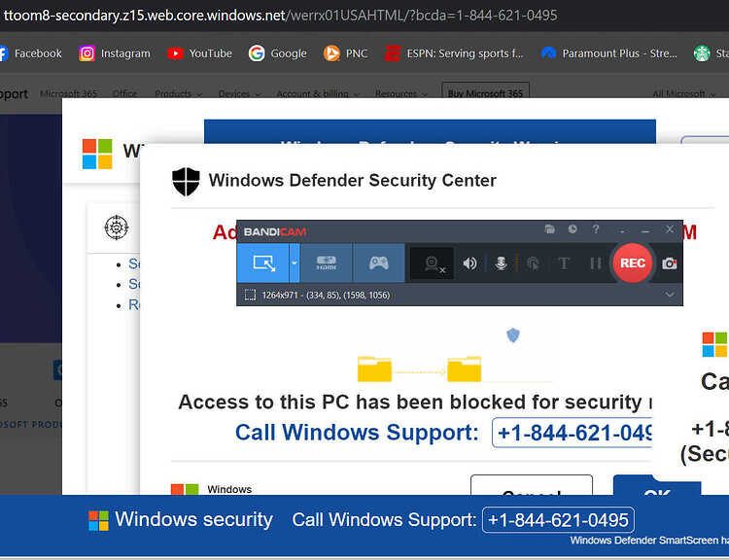Toggle Bandicam speaker sound recording
This screenshot has width=729, height=560.
(469, 263)
